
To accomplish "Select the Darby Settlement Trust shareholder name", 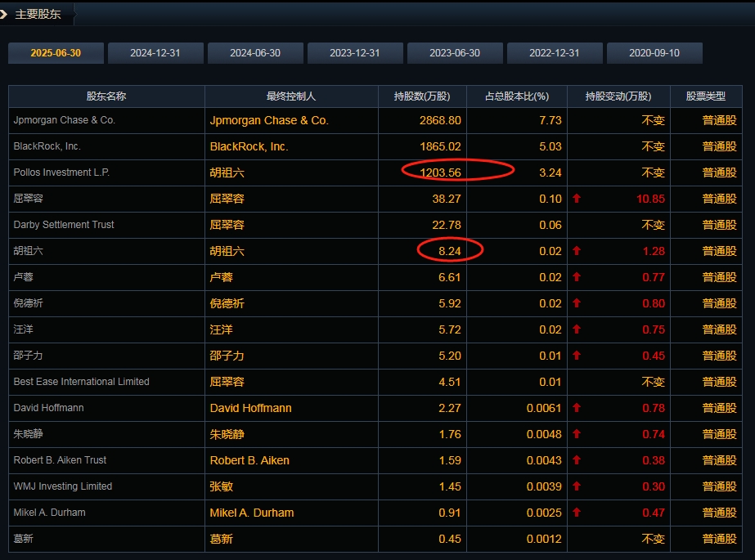I will (64, 225).
